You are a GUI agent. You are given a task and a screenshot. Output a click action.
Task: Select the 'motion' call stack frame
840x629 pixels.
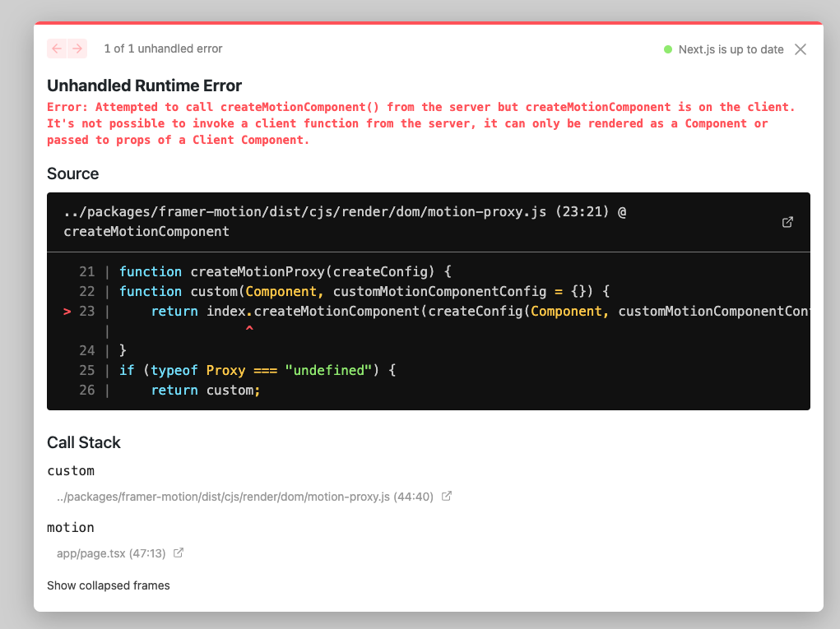click(70, 527)
